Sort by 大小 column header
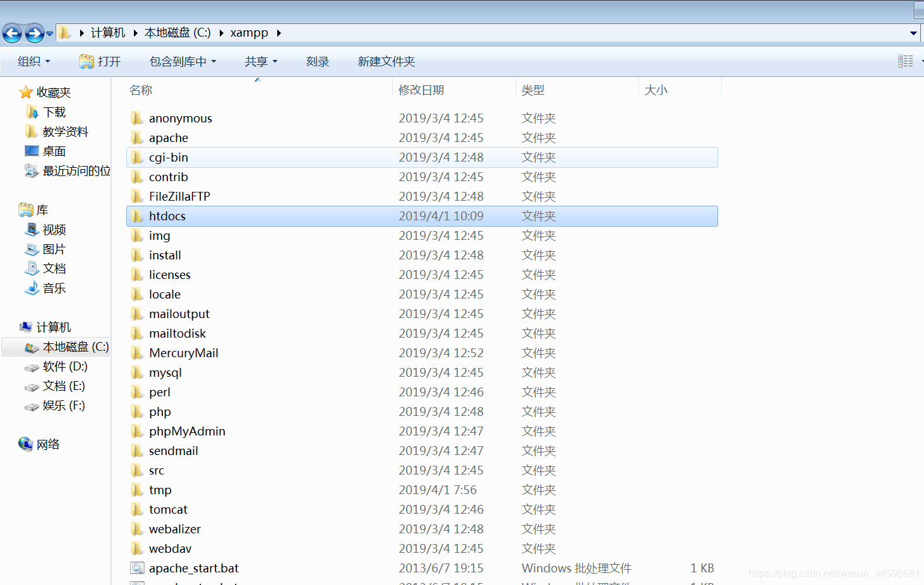Screen dimensions: 924x585 (x=656, y=90)
